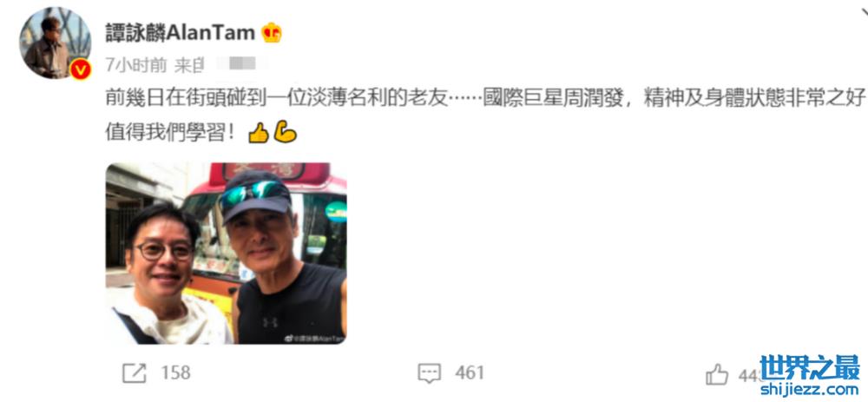
Task: Open the 譚詠麟AlanTam username link
Action: [181, 33]
